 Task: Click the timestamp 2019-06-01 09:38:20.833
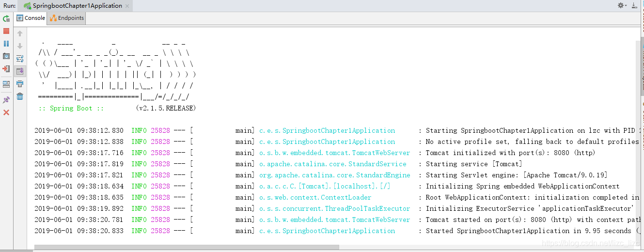pos(79,231)
